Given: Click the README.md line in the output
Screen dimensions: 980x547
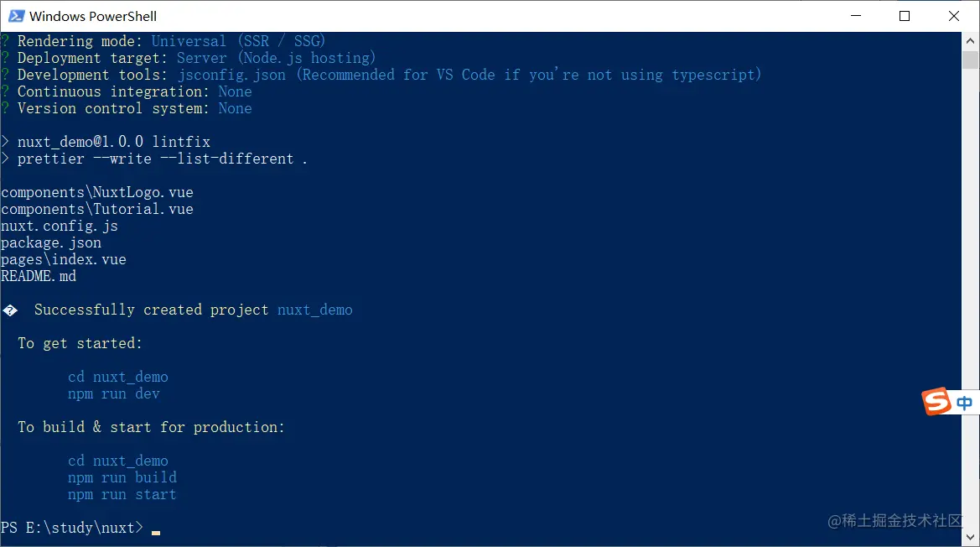Looking at the screenshot, I should click(39, 276).
